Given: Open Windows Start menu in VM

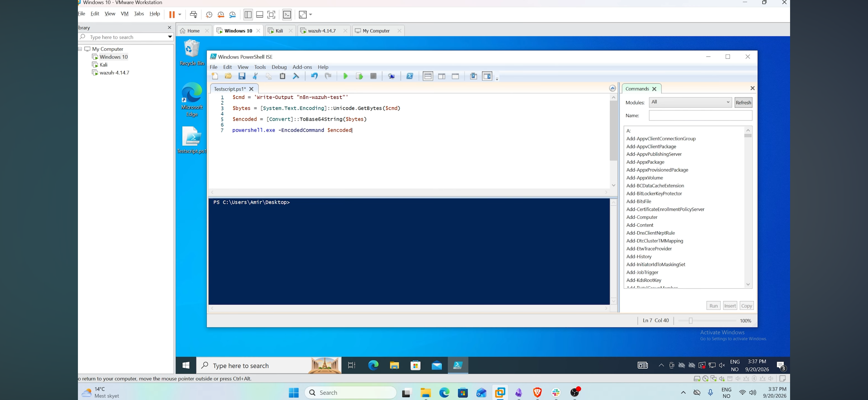Looking at the screenshot, I should pyautogui.click(x=186, y=365).
